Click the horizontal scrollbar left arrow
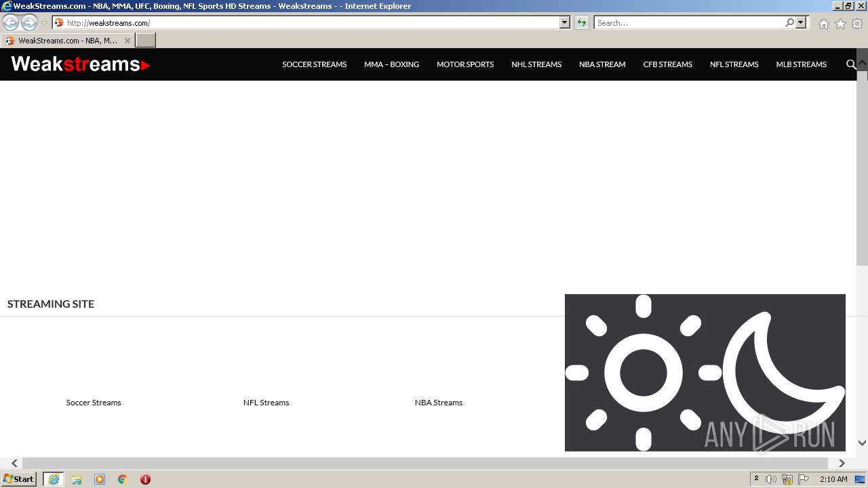 tap(14, 464)
